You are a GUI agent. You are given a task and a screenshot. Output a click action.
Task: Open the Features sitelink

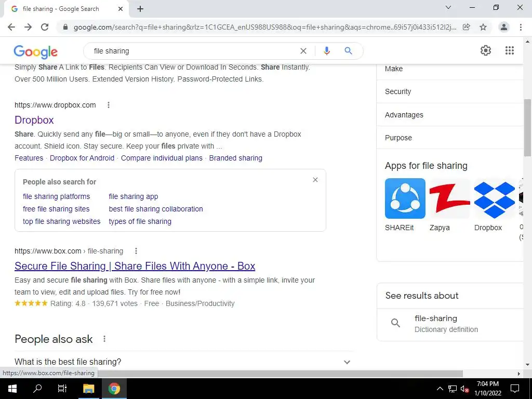[x=29, y=158]
